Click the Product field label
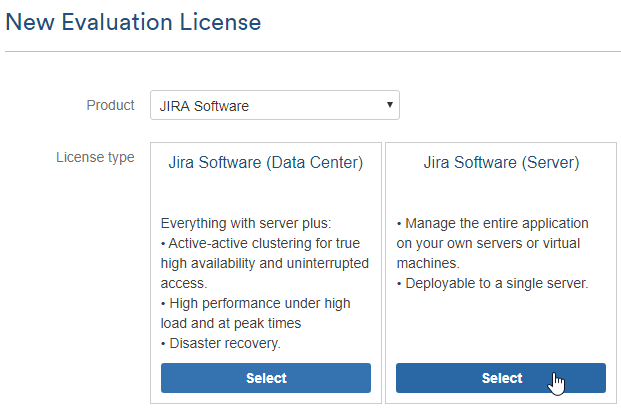Screen dimensions: 621x410 (110, 105)
